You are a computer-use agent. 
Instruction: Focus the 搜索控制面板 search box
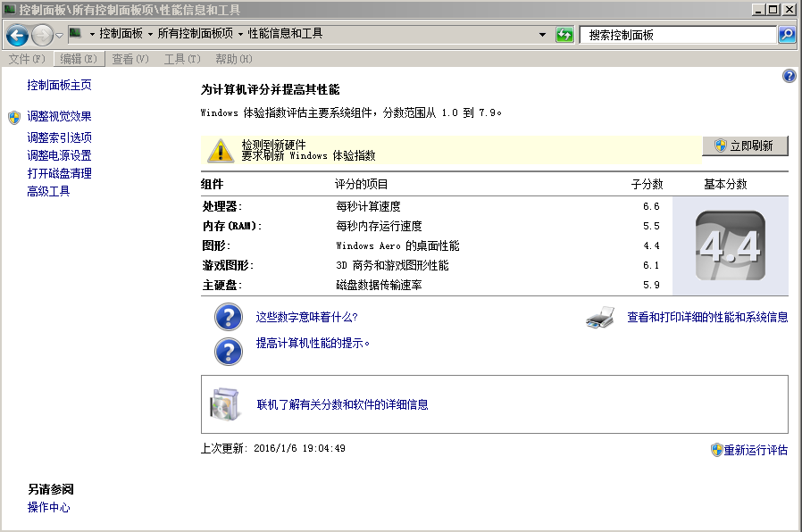pos(678,35)
